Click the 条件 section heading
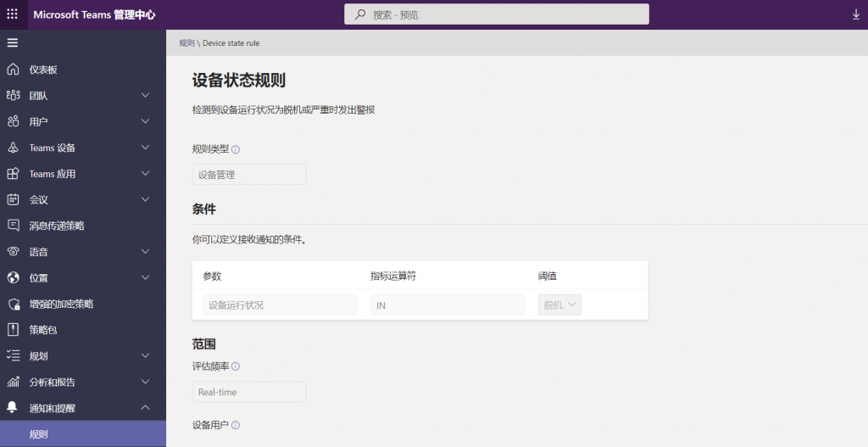 203,210
